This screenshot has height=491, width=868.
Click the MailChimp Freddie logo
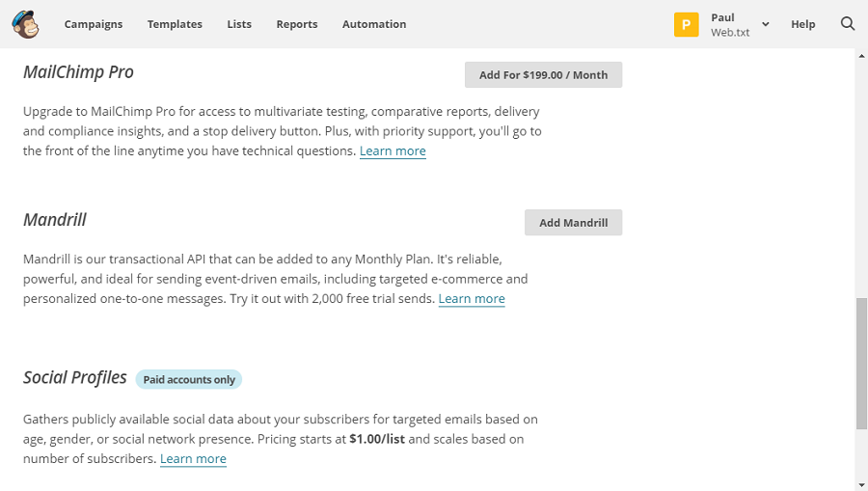[25, 24]
